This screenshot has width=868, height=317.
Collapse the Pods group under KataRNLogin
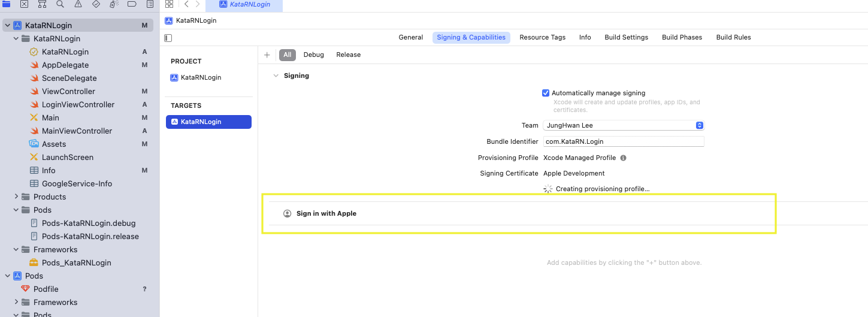coord(16,210)
